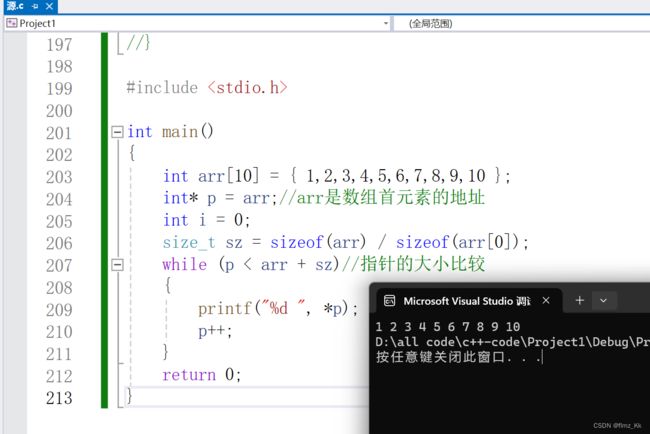
Task: Pin the 源.c document tab
Action: (35, 6)
